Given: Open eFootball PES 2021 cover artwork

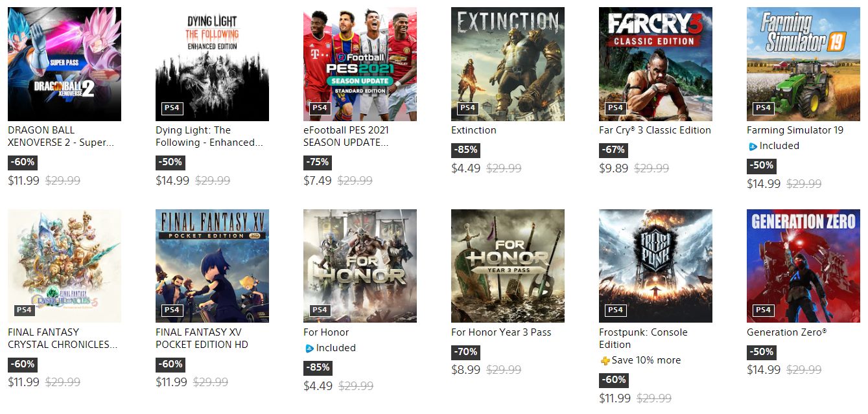Looking at the screenshot, I should point(360,64).
